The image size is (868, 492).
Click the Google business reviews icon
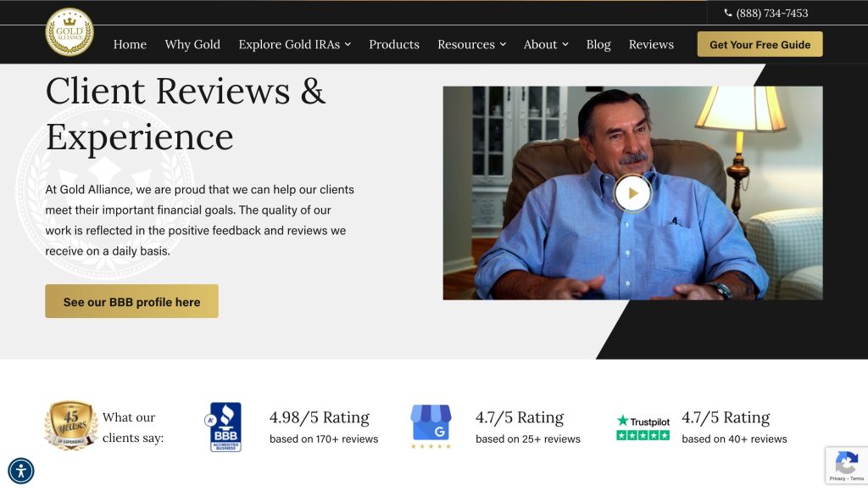pyautogui.click(x=431, y=426)
